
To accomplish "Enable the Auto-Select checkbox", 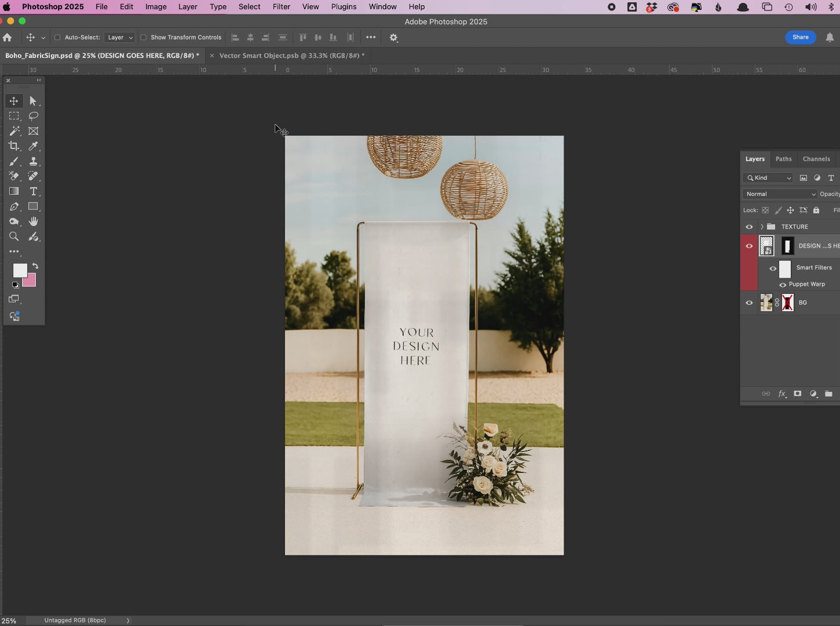I will [57, 38].
